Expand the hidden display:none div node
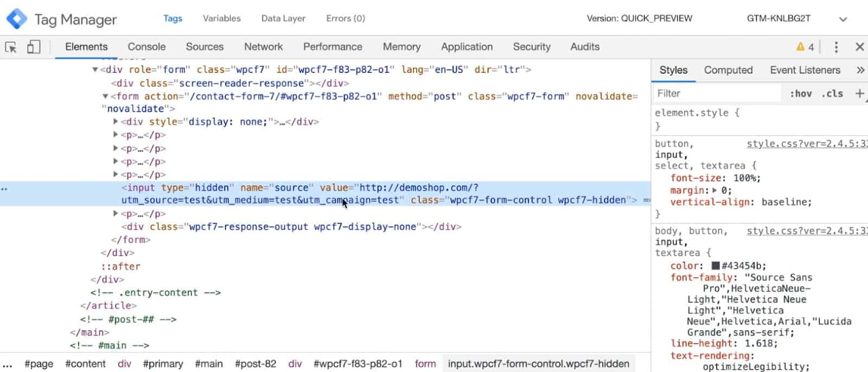868x372 pixels. point(116,122)
